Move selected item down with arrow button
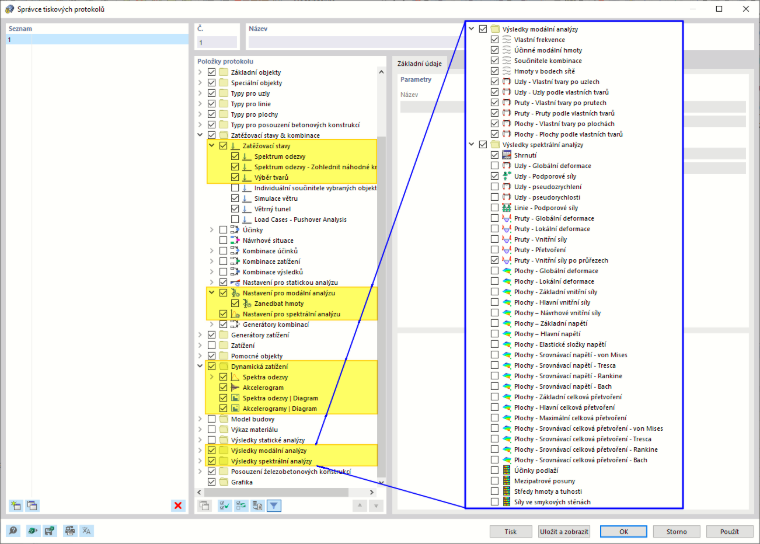760x544 pixels. click(376, 506)
